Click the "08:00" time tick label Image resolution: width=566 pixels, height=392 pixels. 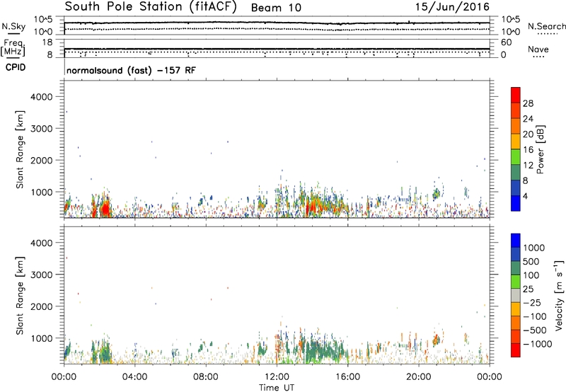(x=205, y=377)
